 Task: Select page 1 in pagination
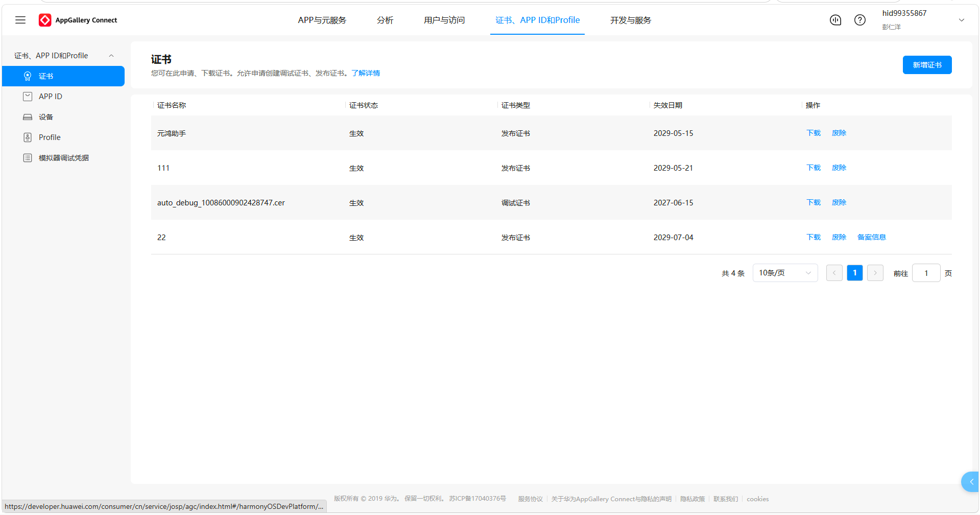click(855, 273)
